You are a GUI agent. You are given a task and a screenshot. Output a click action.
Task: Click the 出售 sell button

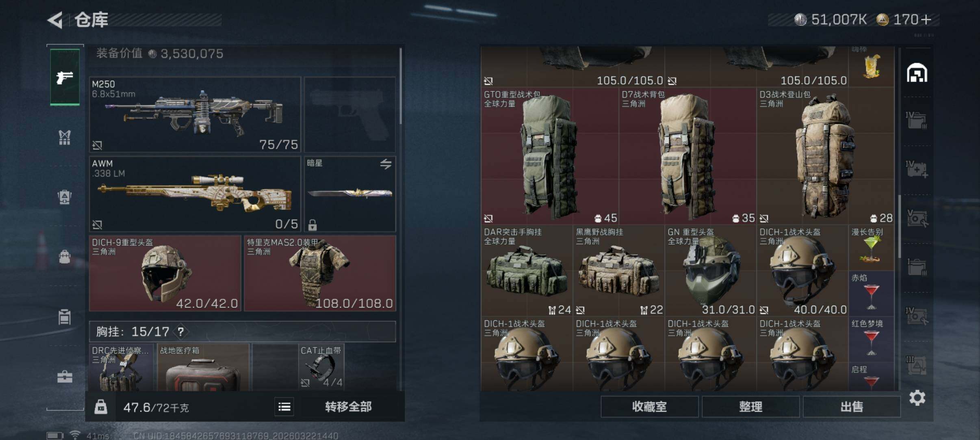tap(852, 407)
